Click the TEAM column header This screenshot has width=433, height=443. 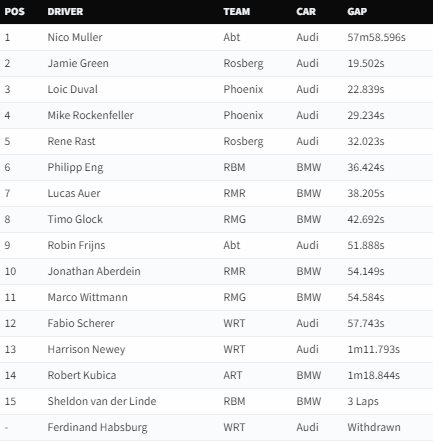[x=237, y=12]
